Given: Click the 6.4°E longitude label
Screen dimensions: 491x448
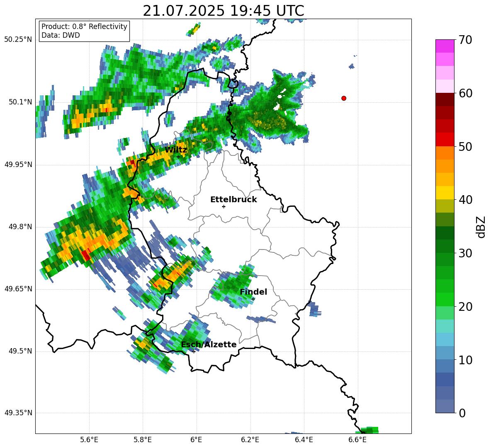Looking at the screenshot, I should [304, 440].
